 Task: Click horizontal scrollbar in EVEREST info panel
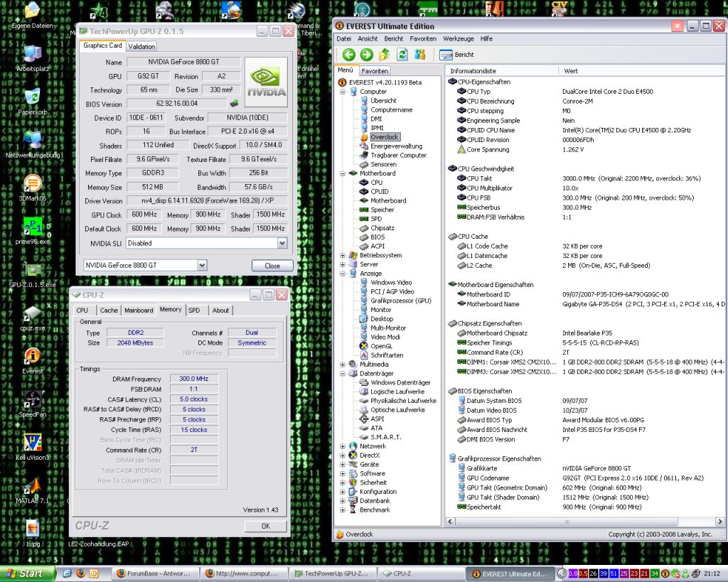(x=567, y=522)
